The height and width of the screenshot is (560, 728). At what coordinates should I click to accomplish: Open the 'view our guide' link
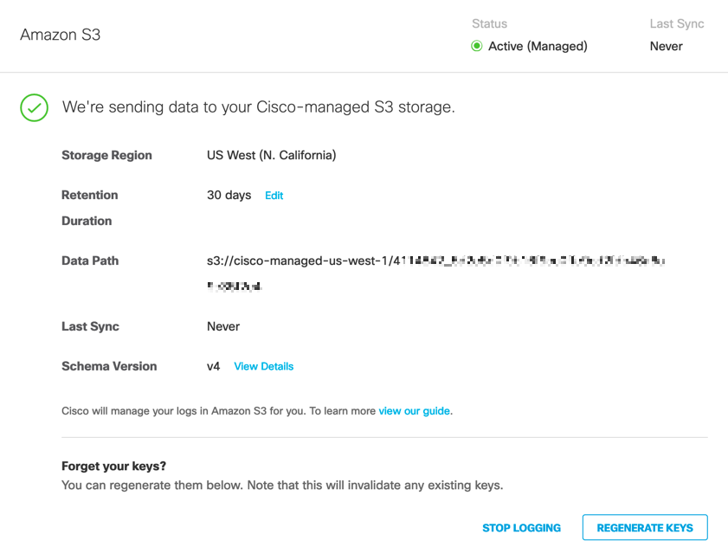coord(414,411)
